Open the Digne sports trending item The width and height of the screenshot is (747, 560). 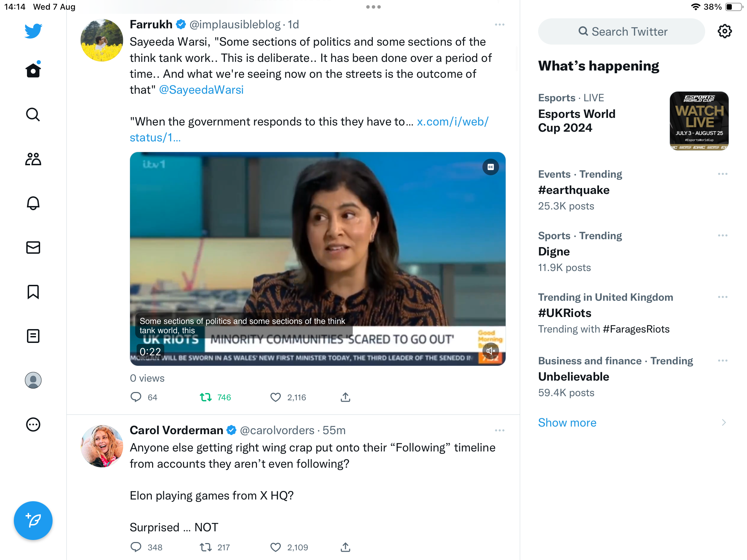pos(554,251)
